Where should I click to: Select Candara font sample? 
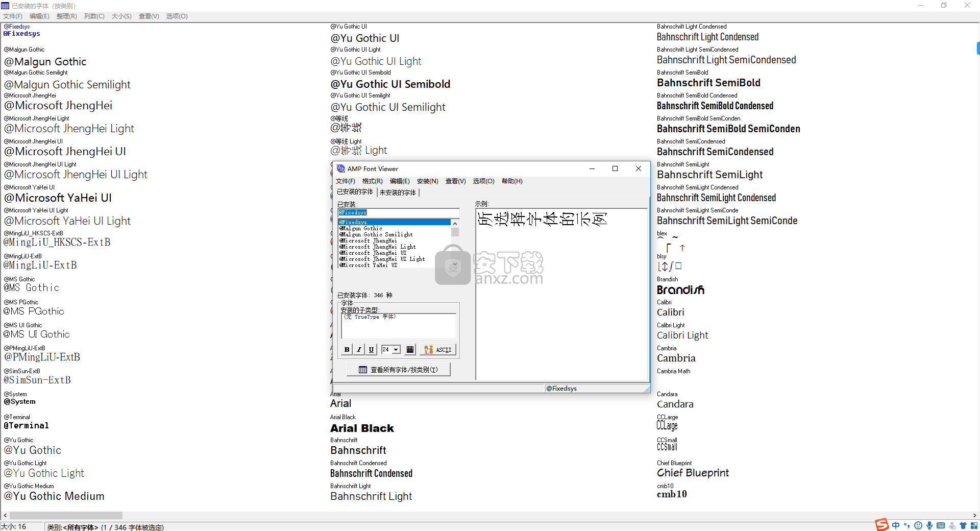pos(675,404)
